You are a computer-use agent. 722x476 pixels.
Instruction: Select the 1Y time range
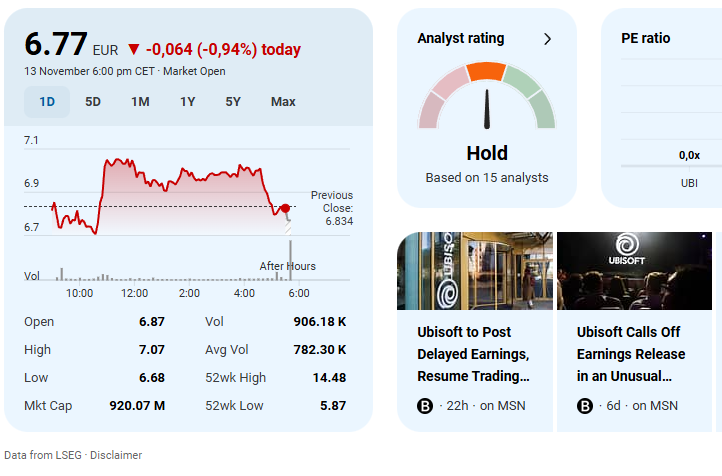187,101
